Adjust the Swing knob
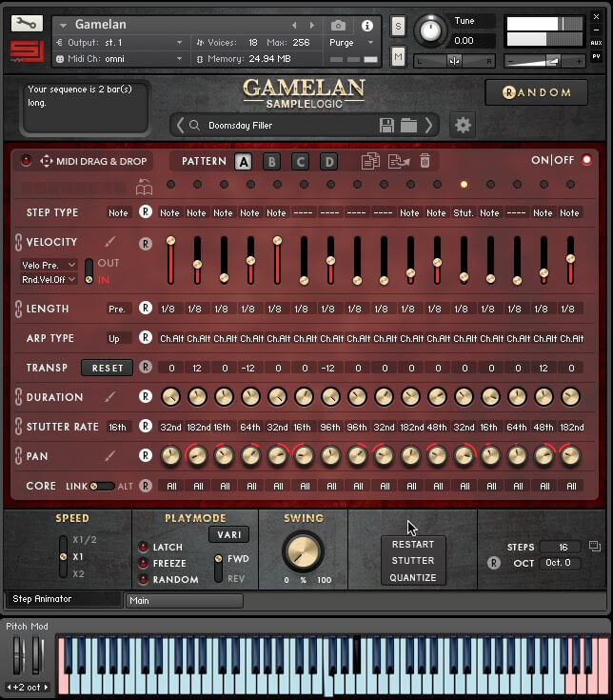This screenshot has width=613, height=700. [x=303, y=551]
